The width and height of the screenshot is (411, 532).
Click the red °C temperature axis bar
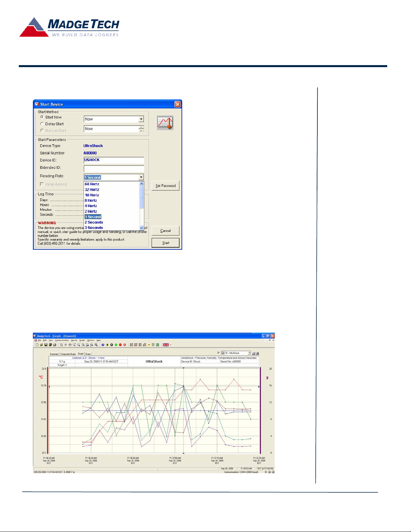[48, 410]
